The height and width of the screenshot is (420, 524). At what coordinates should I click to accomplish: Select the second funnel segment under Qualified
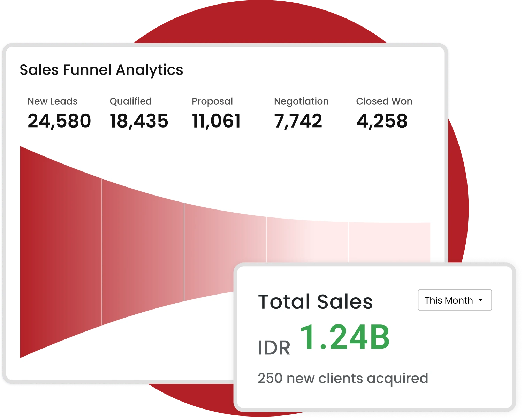[143, 252]
